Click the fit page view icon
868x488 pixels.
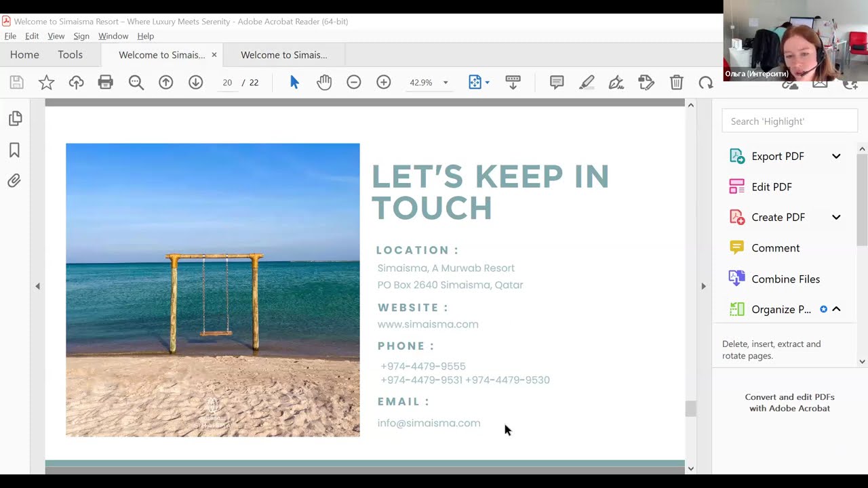[x=475, y=83]
